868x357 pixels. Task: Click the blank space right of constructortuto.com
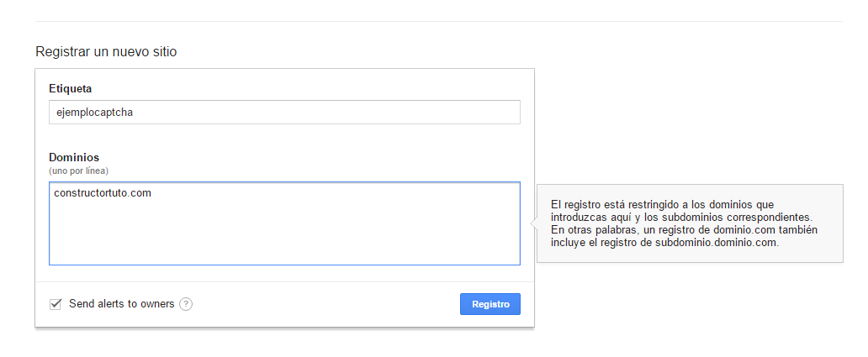click(332, 193)
